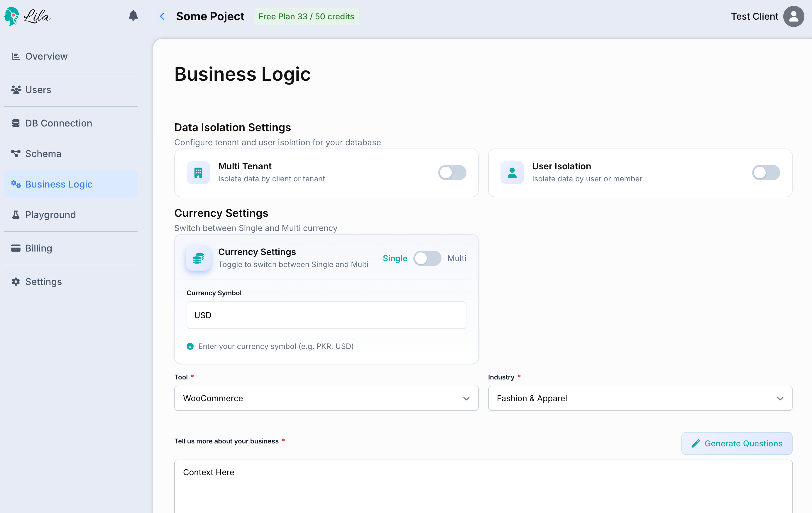Image resolution: width=812 pixels, height=513 pixels.
Task: Click the Currency Symbol input field
Action: pyautogui.click(x=326, y=315)
